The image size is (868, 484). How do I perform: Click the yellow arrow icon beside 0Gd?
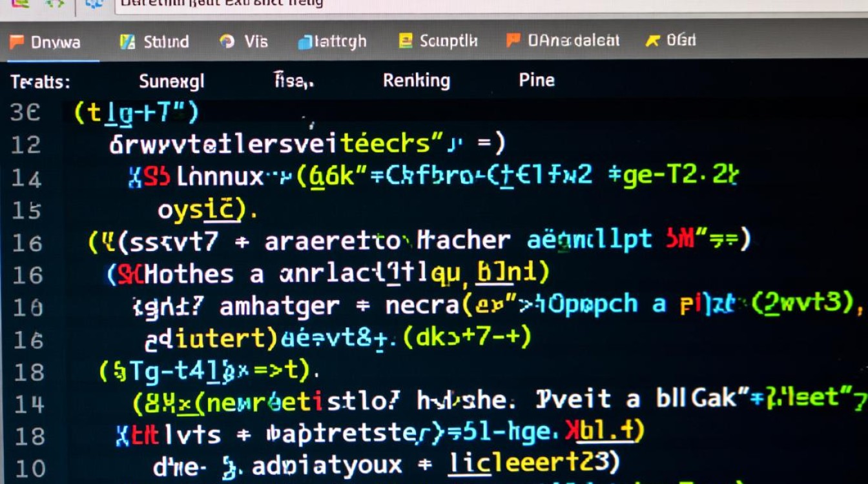pyautogui.click(x=653, y=41)
